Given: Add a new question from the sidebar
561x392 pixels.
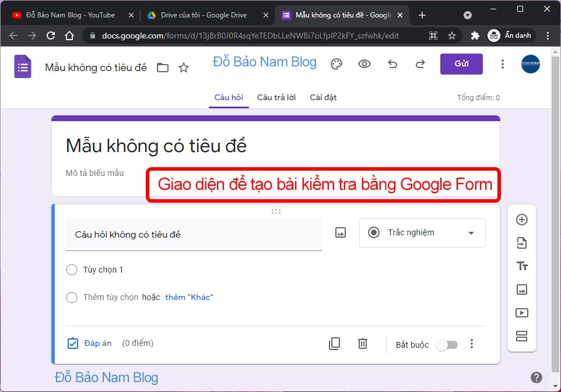Looking at the screenshot, I should point(522,220).
